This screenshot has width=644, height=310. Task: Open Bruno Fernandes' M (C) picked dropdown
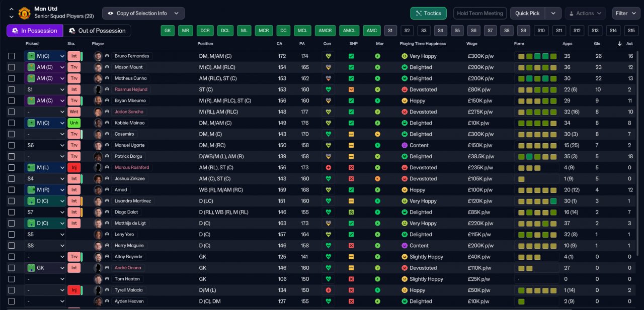tap(45, 56)
